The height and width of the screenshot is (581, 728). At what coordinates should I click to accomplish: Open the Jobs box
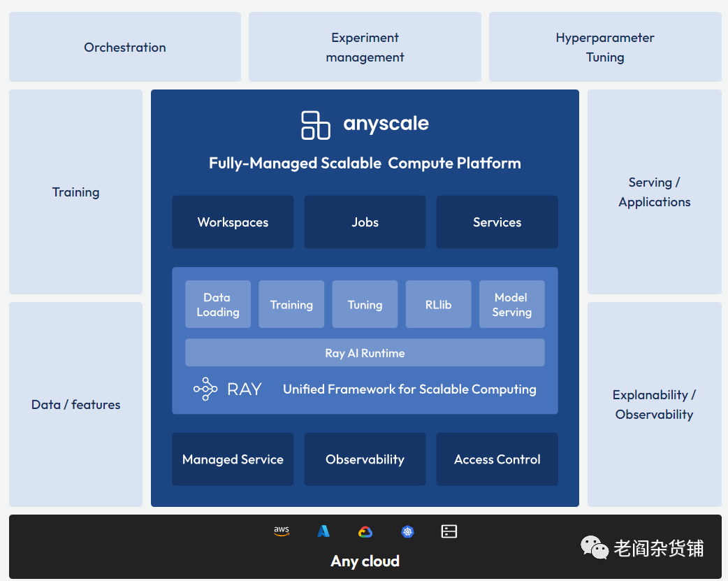(x=365, y=222)
